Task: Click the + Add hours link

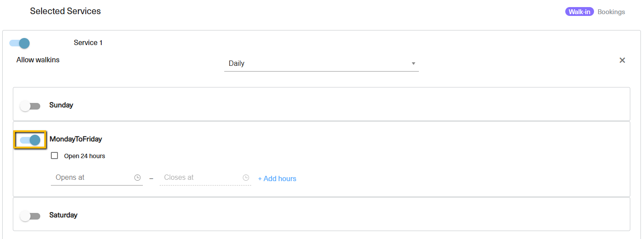Action: click(x=277, y=178)
